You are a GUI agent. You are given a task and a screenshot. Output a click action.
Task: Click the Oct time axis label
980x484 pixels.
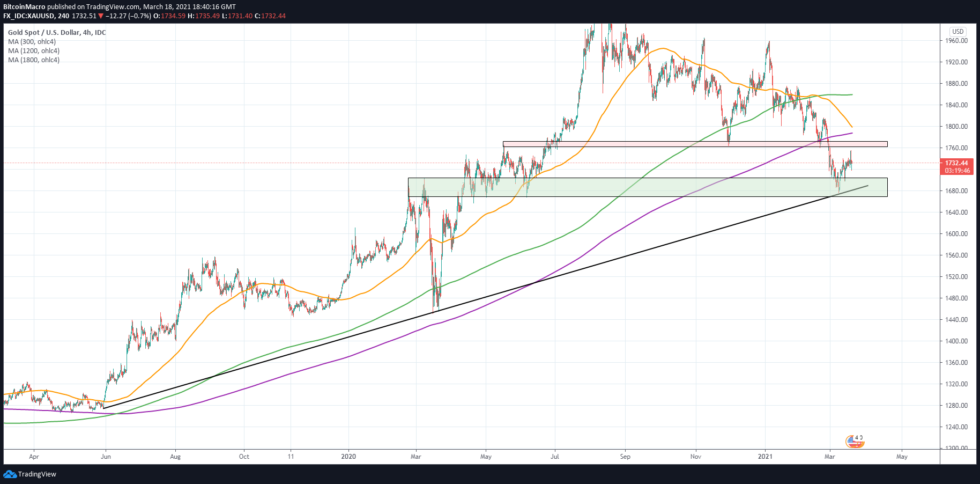[244, 457]
